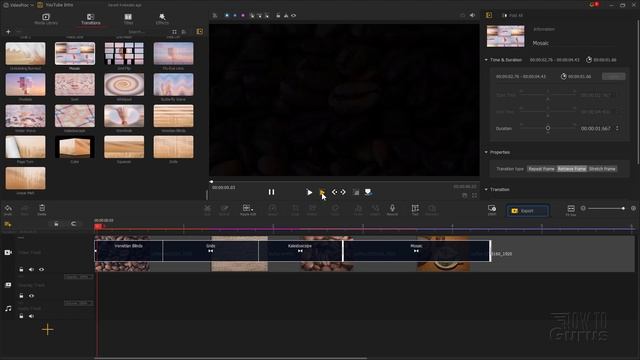Viewport: 640px width, 360px height.
Task: Add a new track with plus button
Action: click(x=48, y=329)
